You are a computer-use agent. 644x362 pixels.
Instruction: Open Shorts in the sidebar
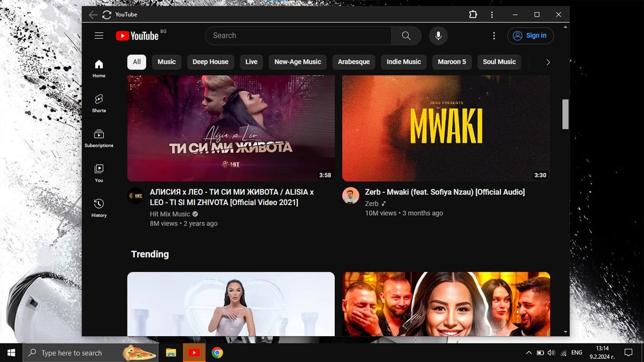[x=99, y=103]
